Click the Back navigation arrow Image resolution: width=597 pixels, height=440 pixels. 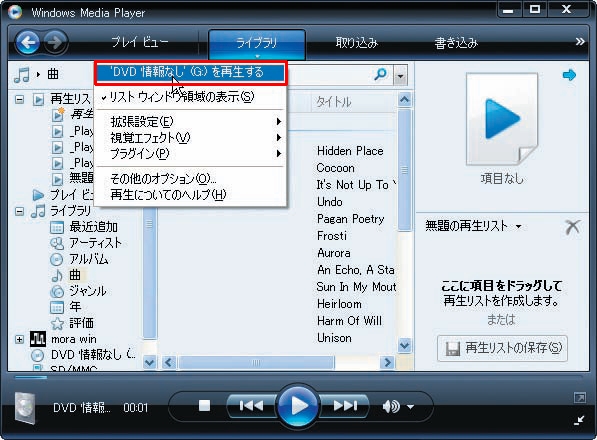pyautogui.click(x=28, y=42)
